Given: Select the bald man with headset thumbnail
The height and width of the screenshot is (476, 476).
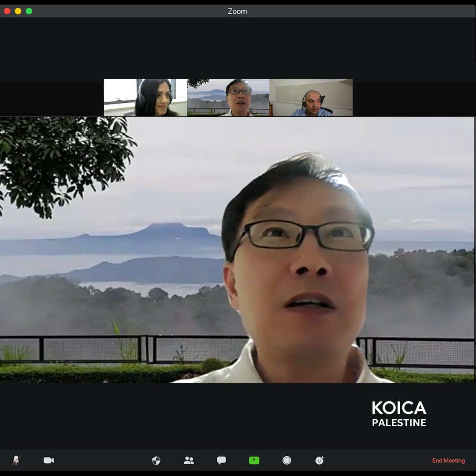Looking at the screenshot, I should pyautogui.click(x=311, y=97).
